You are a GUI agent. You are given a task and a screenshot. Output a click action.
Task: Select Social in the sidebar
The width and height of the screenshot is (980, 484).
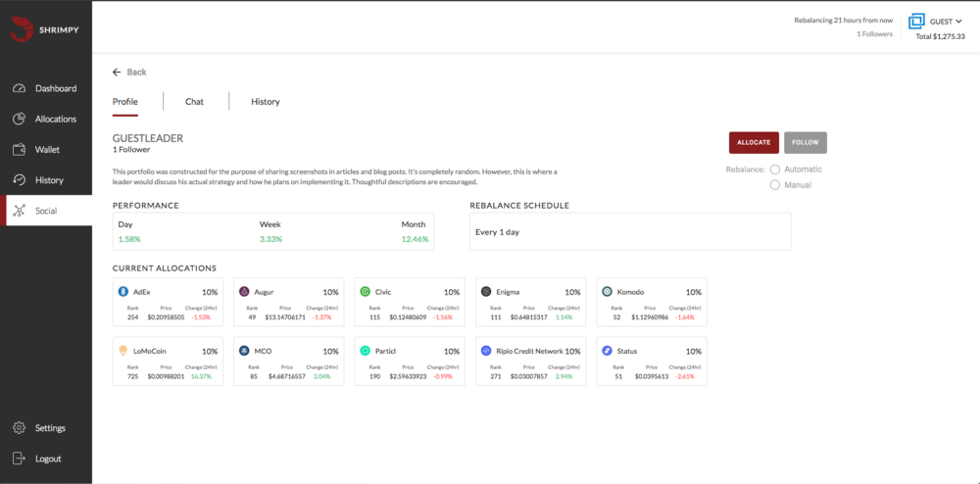point(46,211)
